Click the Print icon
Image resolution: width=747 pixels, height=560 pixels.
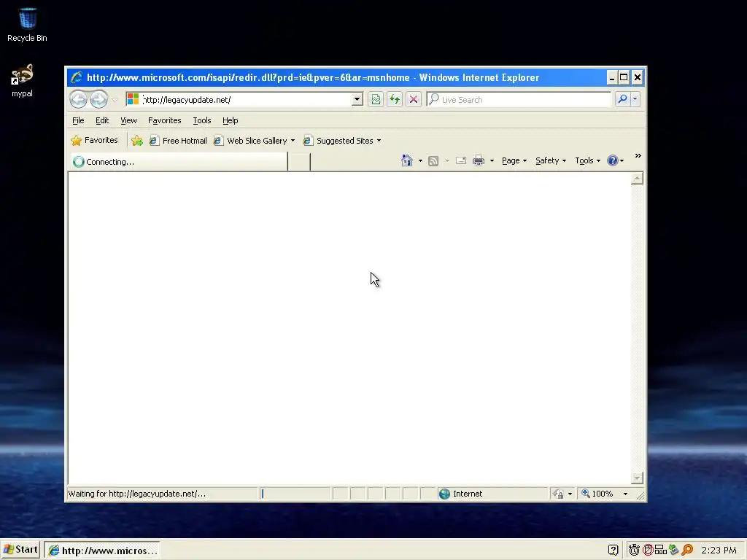coord(479,160)
